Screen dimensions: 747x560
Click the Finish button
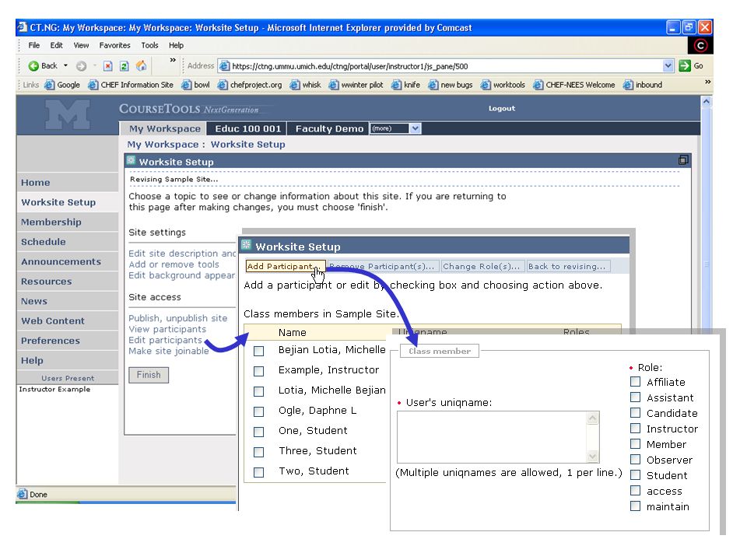click(149, 375)
